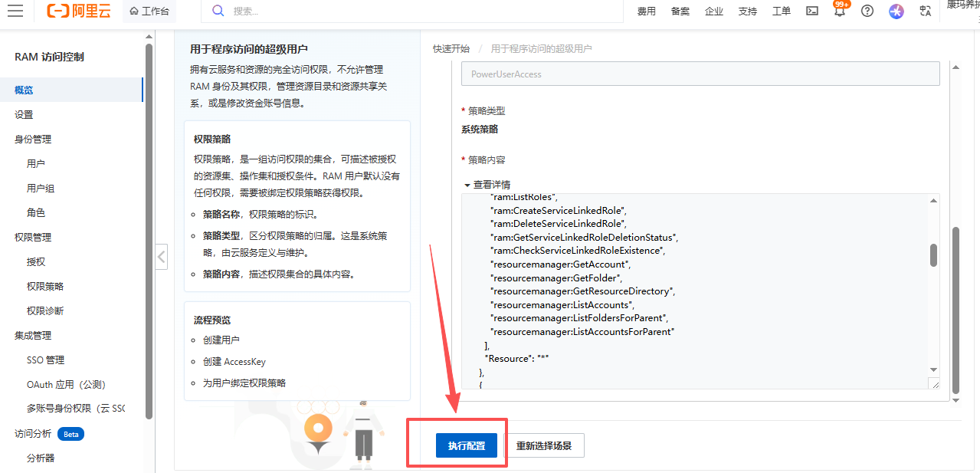Click the language switch icon
The width and height of the screenshot is (980, 473).
pyautogui.click(x=926, y=11)
